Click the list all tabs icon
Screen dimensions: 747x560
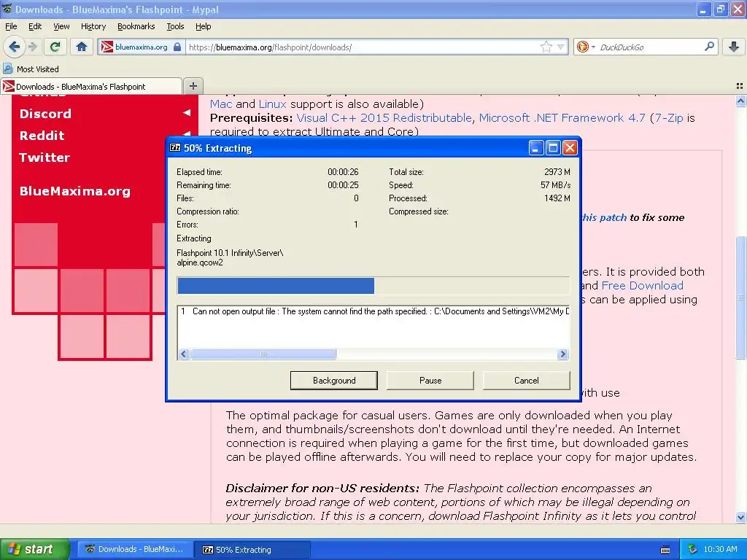(740, 86)
